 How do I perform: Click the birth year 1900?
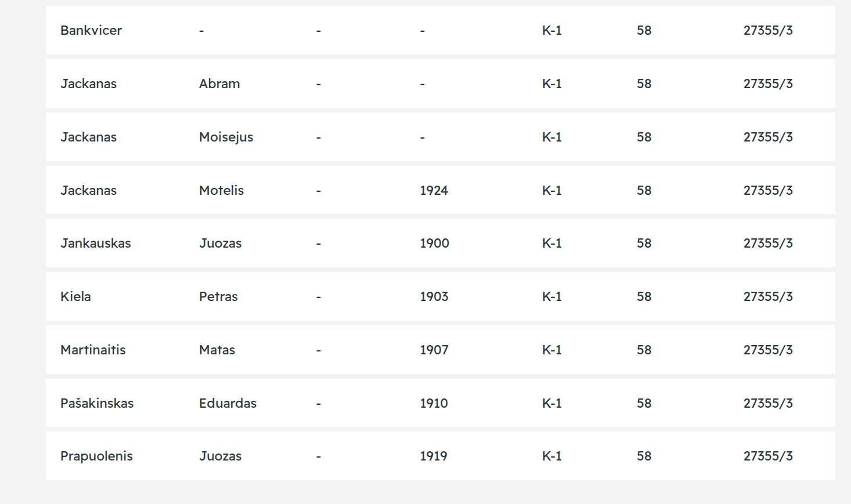434,244
